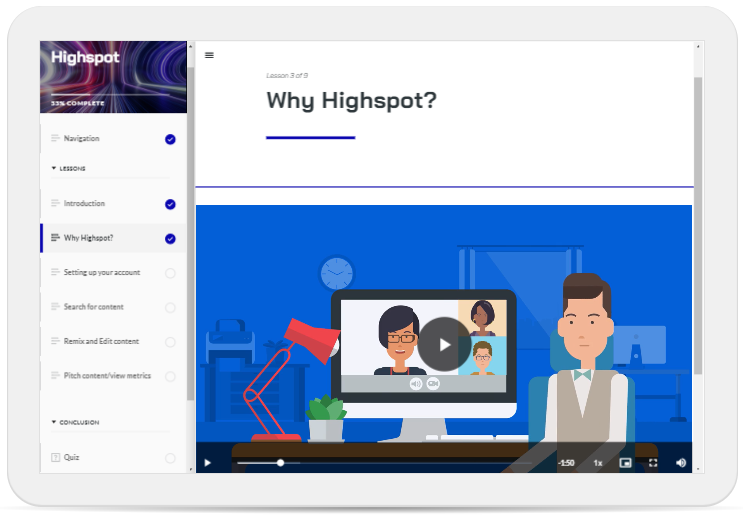Click sidebar scrollbar up arrow
Screen dimensions: 743x517
[x=190, y=46]
